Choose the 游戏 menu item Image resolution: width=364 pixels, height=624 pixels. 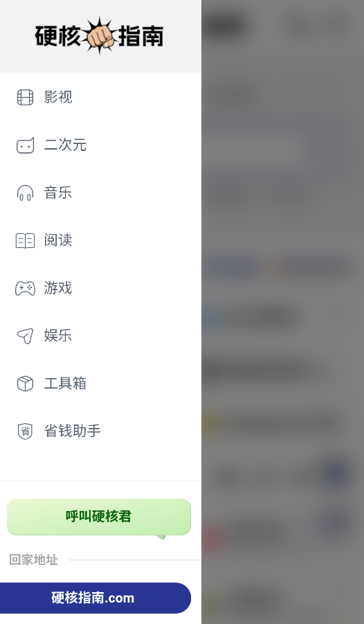click(x=58, y=287)
